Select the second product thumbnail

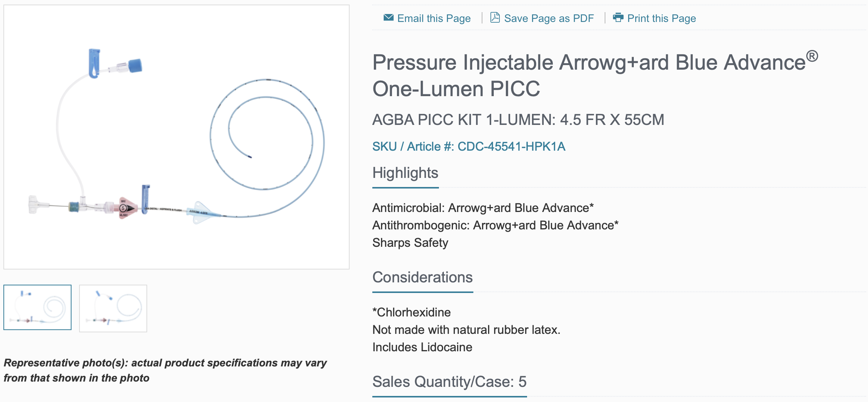pos(113,309)
